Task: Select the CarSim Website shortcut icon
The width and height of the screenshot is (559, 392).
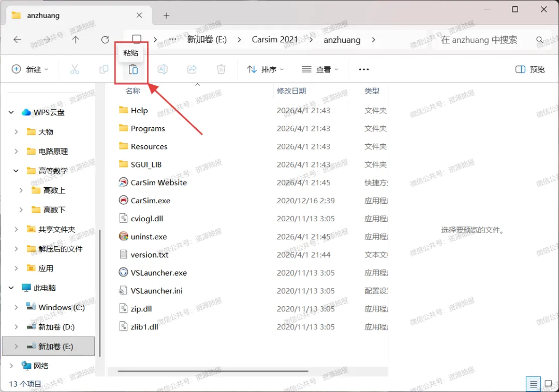Action: (123, 182)
